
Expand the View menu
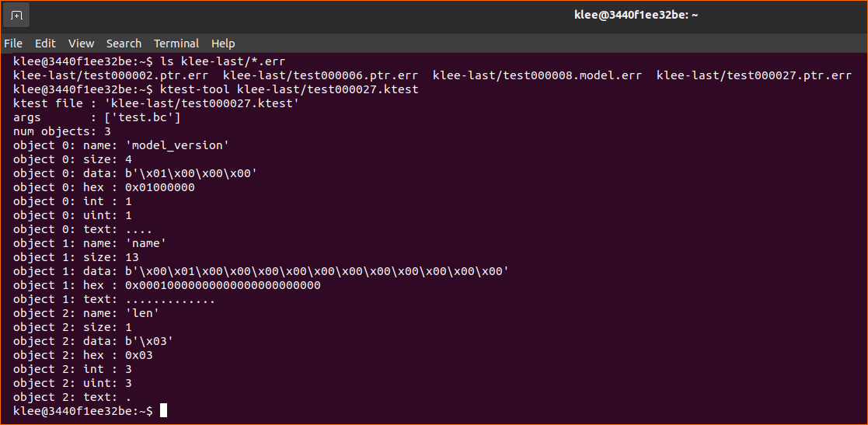click(x=81, y=44)
